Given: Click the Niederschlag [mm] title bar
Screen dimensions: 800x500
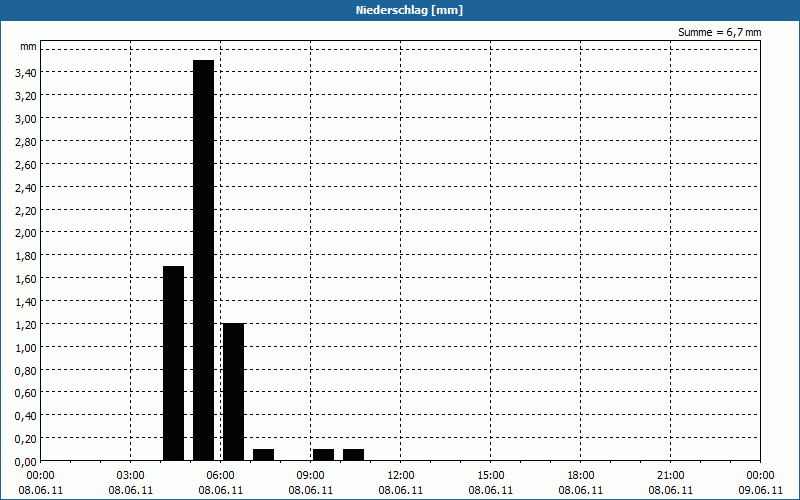Looking at the screenshot, I should (x=400, y=10).
